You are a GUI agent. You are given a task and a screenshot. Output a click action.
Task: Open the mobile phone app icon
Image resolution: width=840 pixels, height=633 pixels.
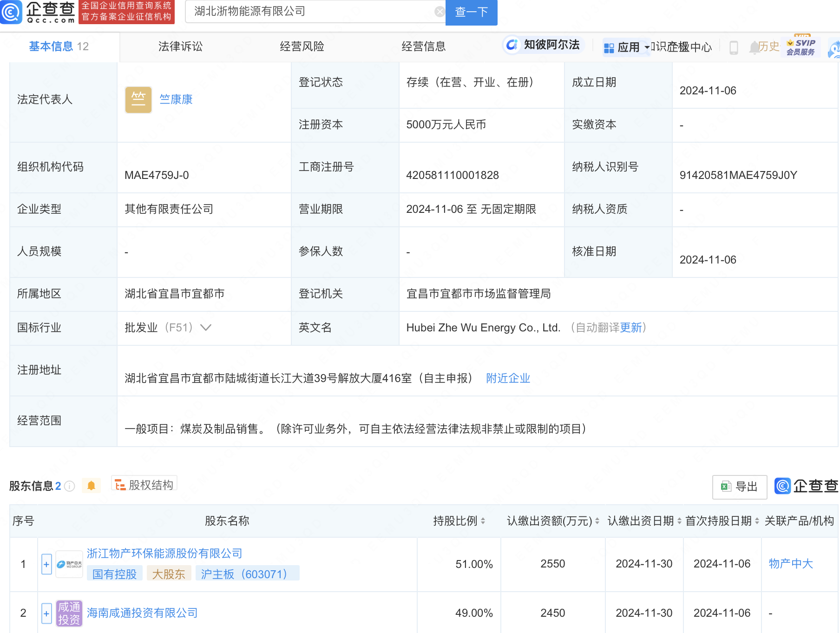[734, 47]
